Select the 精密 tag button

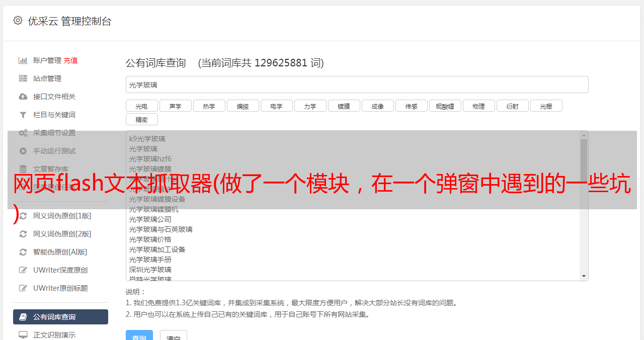point(142,119)
